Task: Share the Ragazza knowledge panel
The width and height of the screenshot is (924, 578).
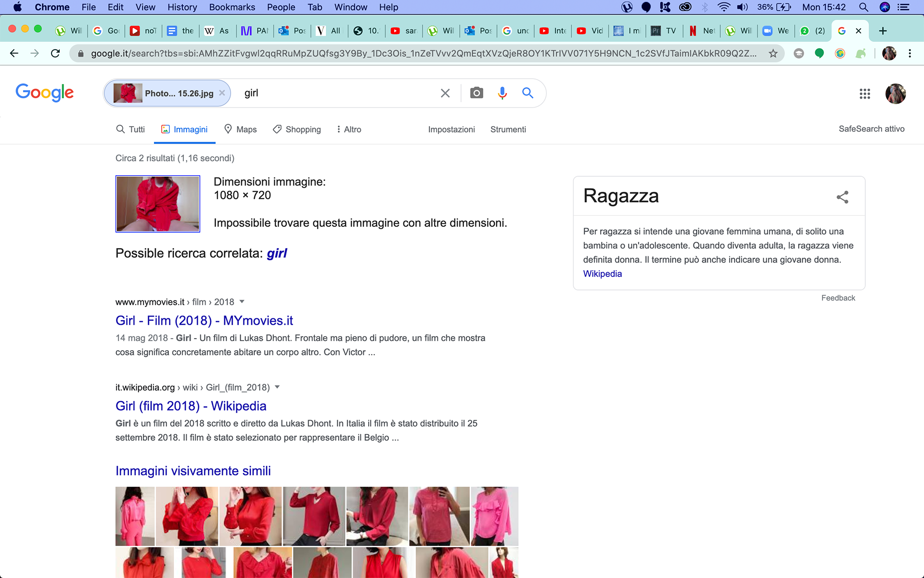Action: pos(843,197)
